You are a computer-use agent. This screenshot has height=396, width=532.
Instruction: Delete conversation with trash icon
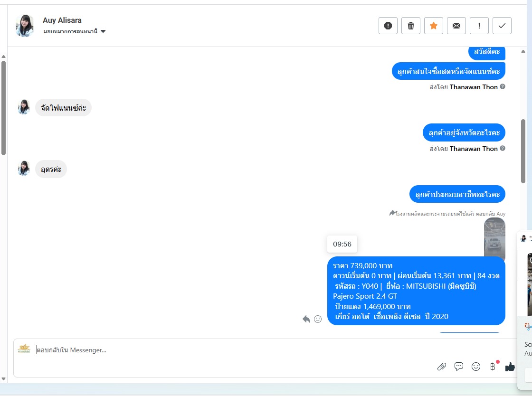[410, 26]
